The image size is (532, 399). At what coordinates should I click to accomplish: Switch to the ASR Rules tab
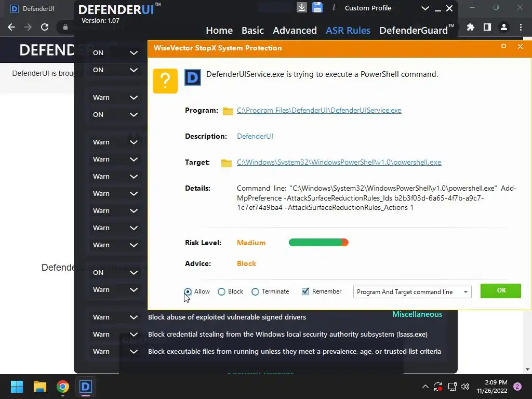tap(348, 31)
